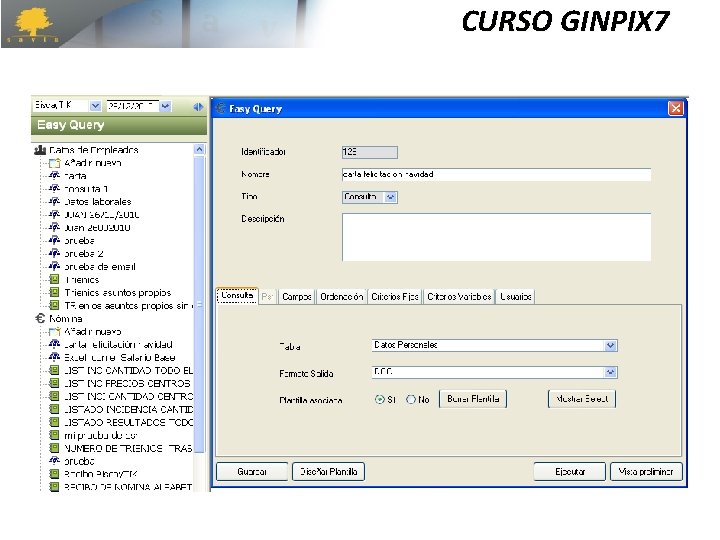Click the blue navigation arrows above the tree
Viewport: 720px width, 540px height.
(x=198, y=107)
